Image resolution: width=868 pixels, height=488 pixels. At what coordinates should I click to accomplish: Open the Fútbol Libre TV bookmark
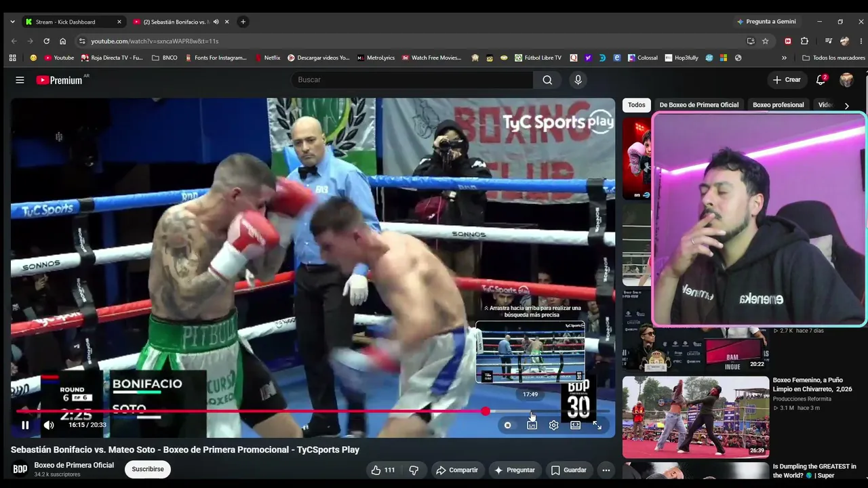pyautogui.click(x=538, y=58)
